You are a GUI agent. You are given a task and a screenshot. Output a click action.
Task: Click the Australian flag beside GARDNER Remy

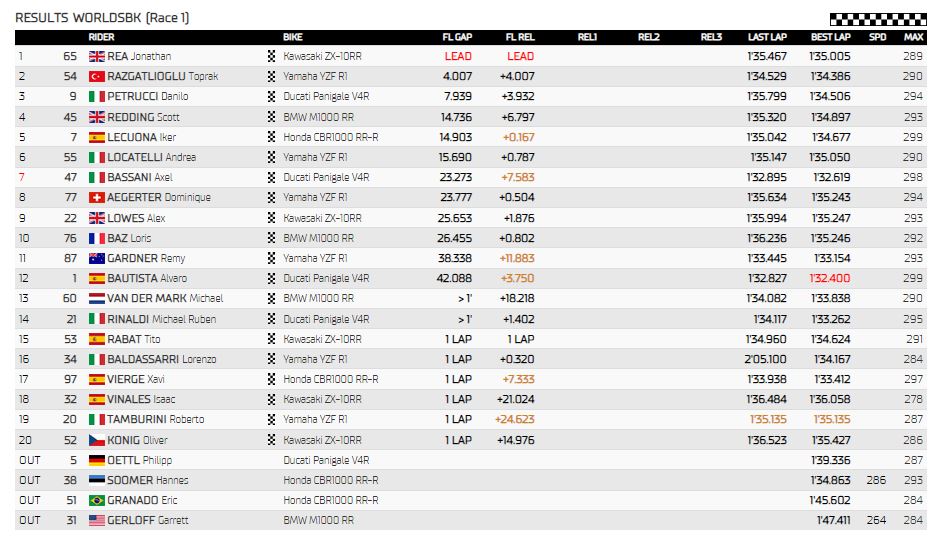[97, 258]
